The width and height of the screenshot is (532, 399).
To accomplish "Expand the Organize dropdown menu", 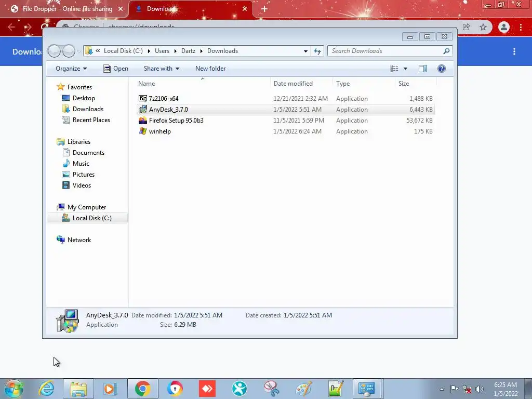I will tap(71, 69).
